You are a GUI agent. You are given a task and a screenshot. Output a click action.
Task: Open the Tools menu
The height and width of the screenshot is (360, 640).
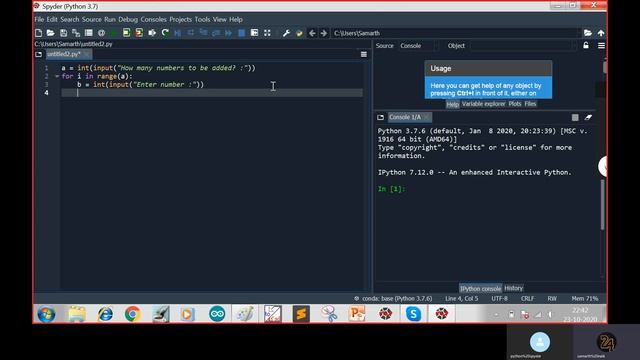(x=202, y=19)
